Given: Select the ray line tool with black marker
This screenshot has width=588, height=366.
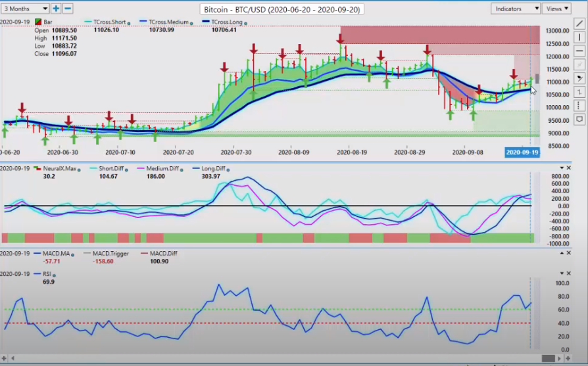Looking at the screenshot, I should pos(579,78).
